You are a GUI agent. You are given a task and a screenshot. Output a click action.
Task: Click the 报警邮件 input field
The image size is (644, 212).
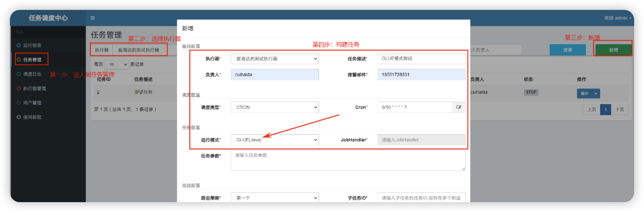[421, 75]
